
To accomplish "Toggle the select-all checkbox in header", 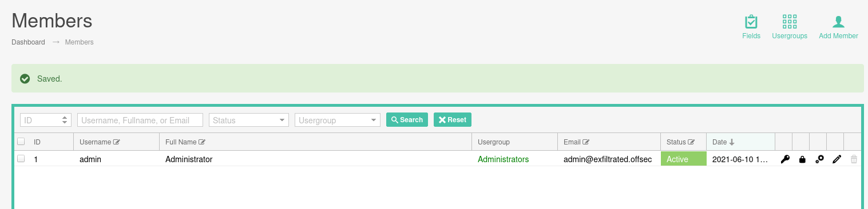I will coord(21,142).
